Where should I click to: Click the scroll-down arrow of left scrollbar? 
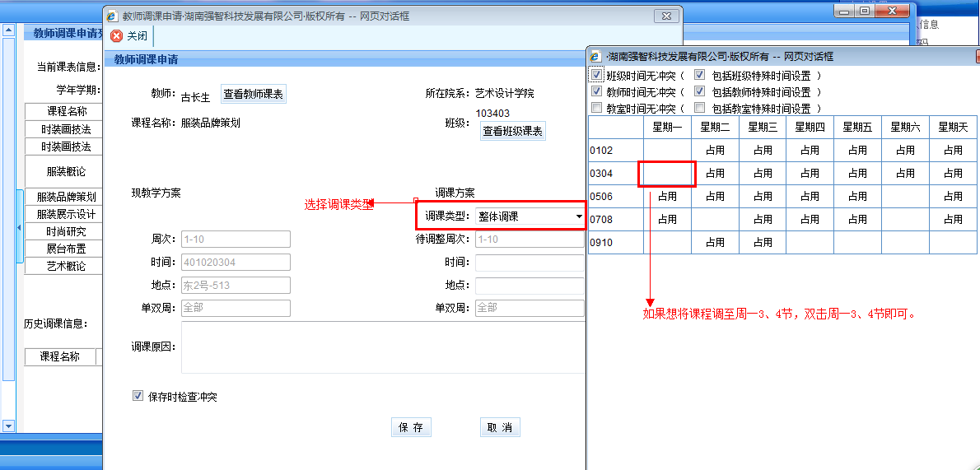[x=9, y=426]
